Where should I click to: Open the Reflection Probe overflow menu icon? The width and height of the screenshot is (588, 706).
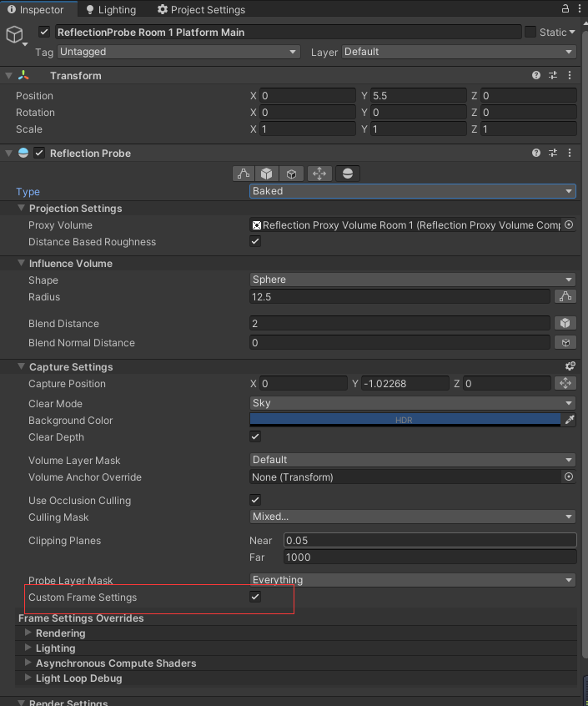(570, 153)
